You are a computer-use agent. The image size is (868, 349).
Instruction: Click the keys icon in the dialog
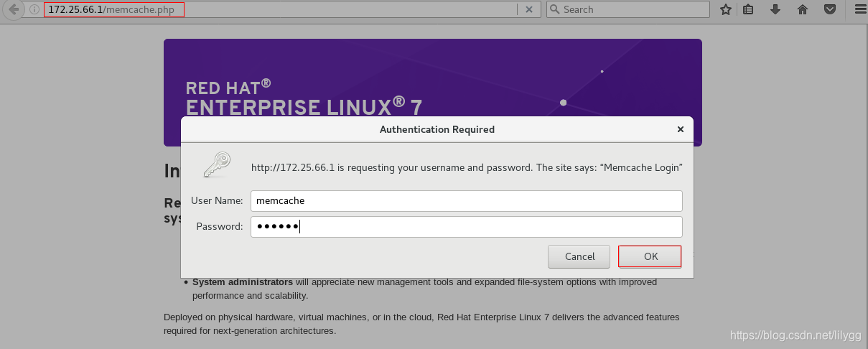point(217,164)
